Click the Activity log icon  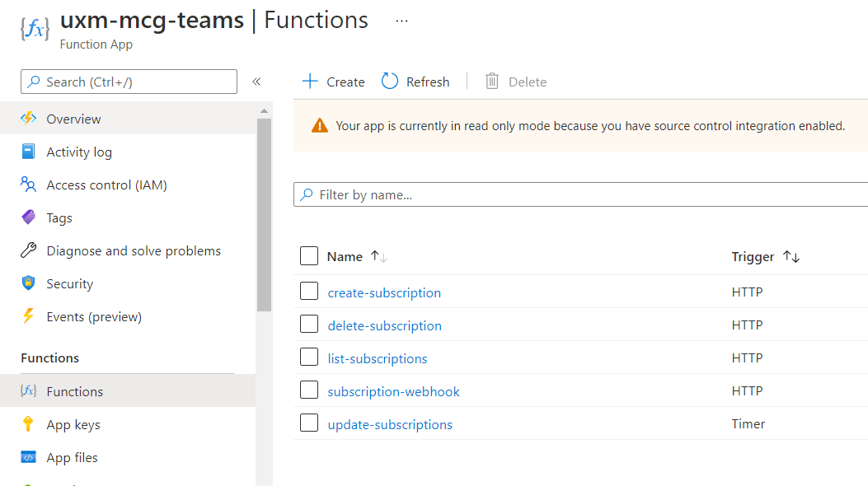(29, 152)
